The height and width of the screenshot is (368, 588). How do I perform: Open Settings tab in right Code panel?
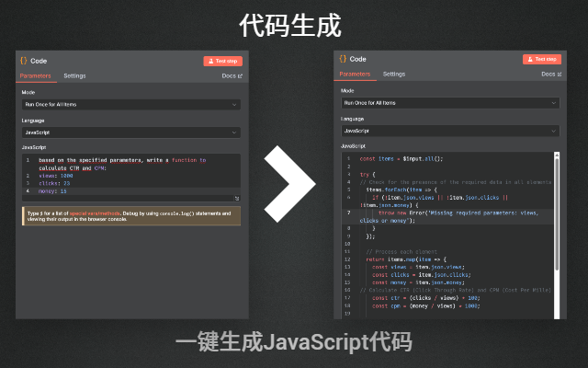pos(394,74)
